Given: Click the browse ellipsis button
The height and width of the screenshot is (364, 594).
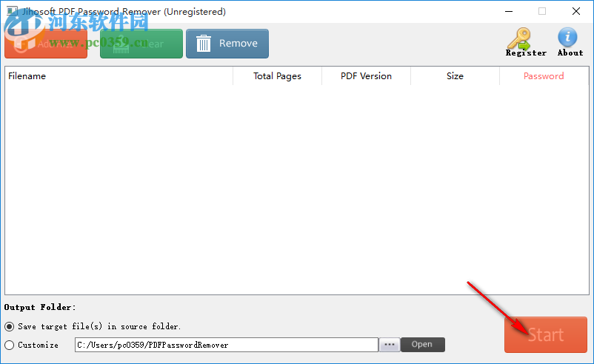Looking at the screenshot, I should click(390, 345).
